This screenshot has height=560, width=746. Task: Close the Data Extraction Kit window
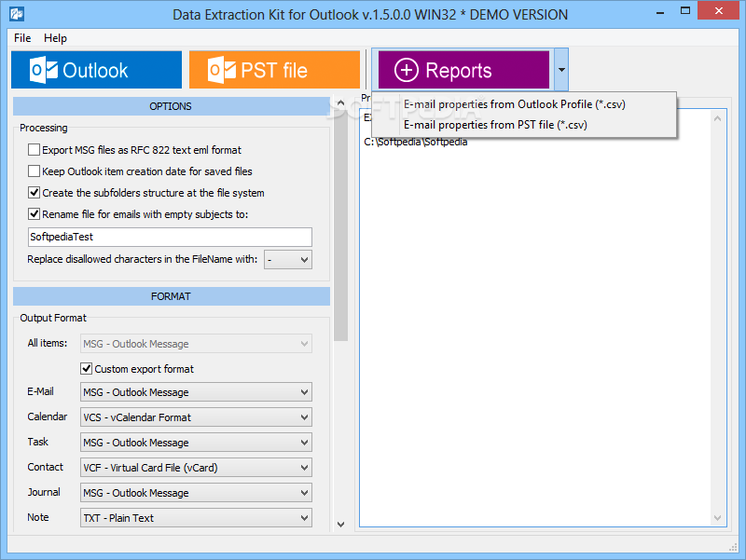[x=718, y=10]
